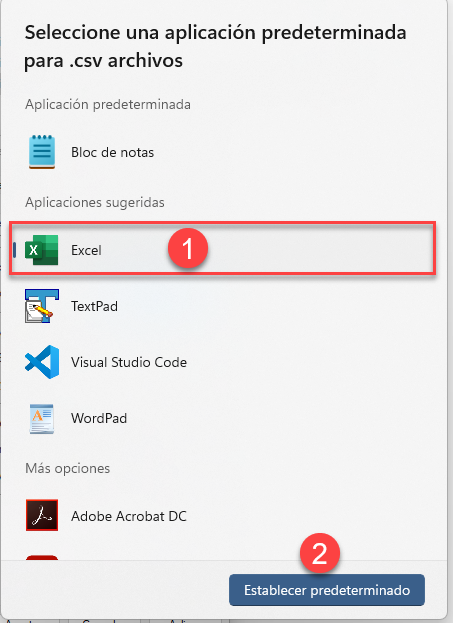
Task: Click the TextPad app icon
Action: click(42, 306)
